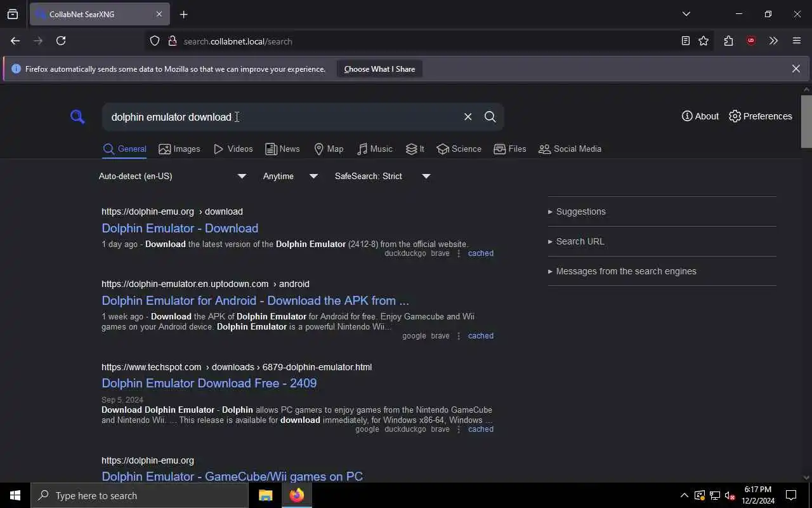Go back with browser back arrow
The width and height of the screenshot is (812, 508).
pos(15,41)
